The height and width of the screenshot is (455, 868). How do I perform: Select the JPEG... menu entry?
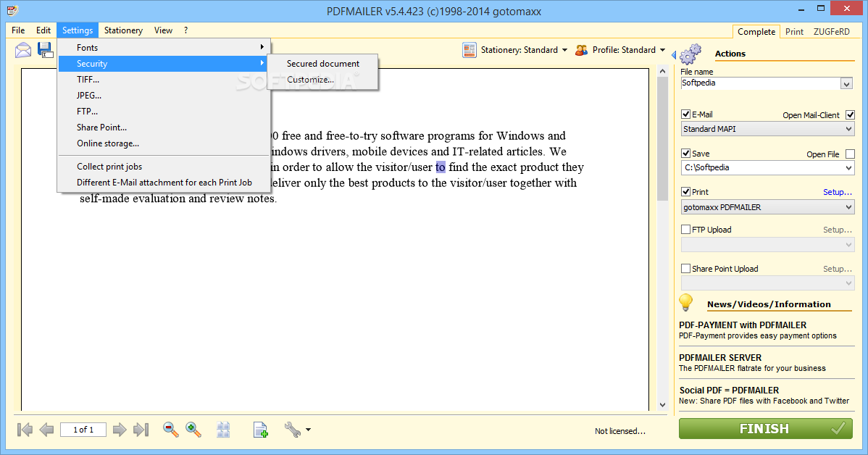[164, 96]
